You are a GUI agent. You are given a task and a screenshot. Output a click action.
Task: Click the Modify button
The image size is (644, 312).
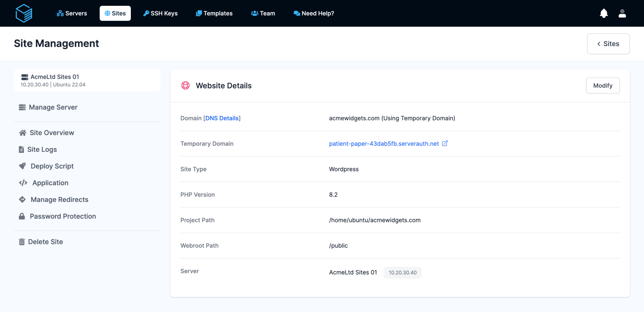[603, 85]
